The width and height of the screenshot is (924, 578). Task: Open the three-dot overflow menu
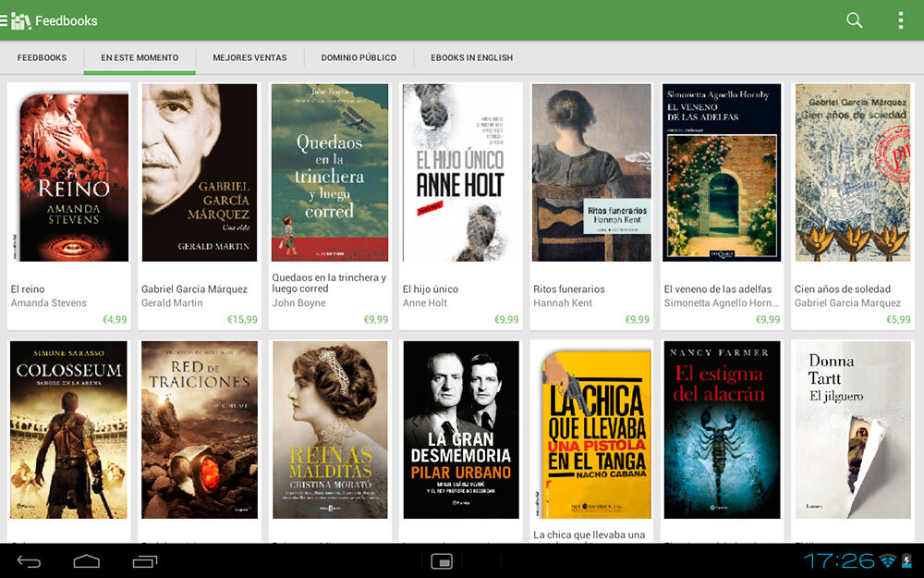point(900,20)
